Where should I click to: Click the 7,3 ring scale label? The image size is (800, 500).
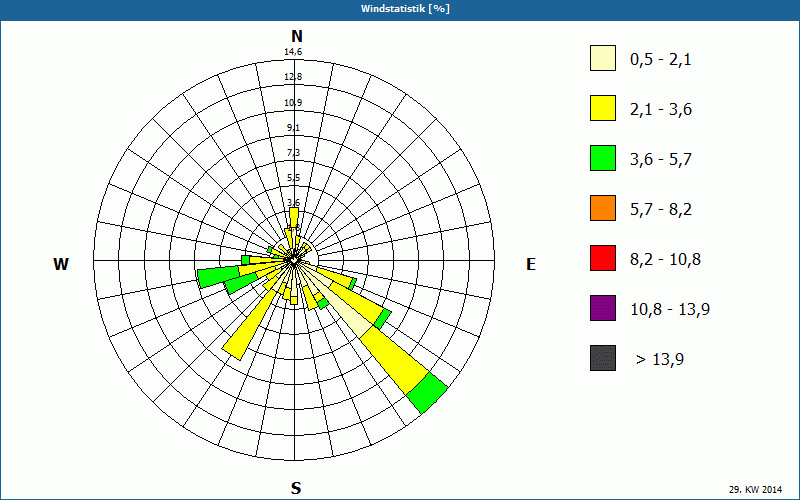coord(293,153)
